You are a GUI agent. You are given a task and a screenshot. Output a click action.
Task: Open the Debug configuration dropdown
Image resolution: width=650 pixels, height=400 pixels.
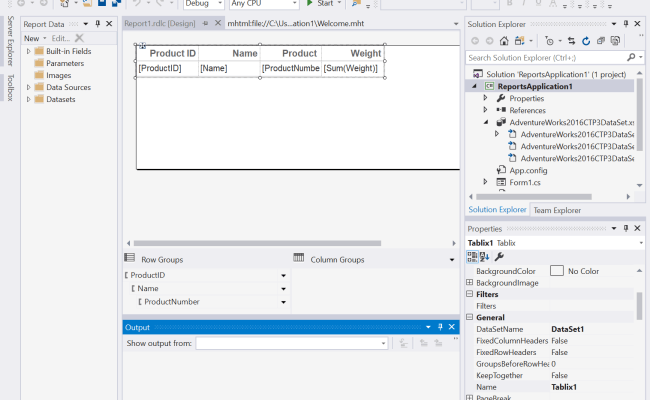point(220,3)
